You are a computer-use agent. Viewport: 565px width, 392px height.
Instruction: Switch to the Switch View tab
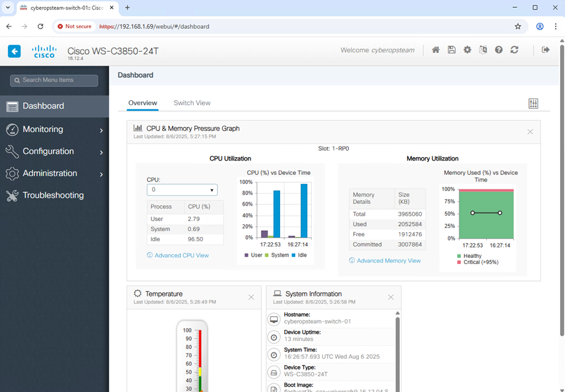coord(192,103)
